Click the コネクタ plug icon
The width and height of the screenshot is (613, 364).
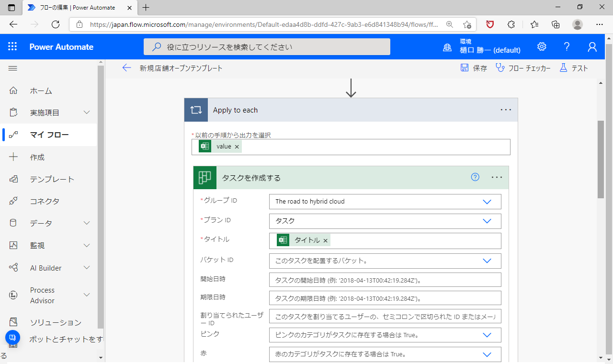tap(13, 201)
